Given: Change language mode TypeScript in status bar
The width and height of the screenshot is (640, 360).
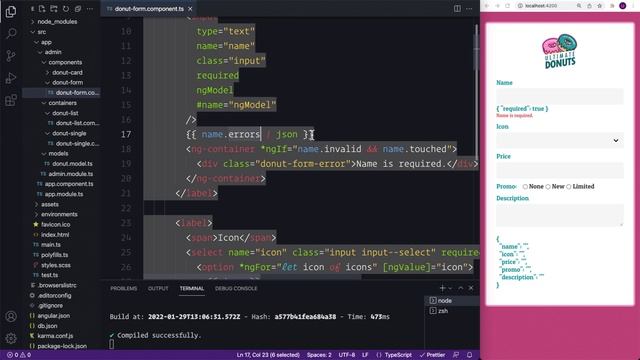Looking at the screenshot, I should pyautogui.click(x=398, y=355).
